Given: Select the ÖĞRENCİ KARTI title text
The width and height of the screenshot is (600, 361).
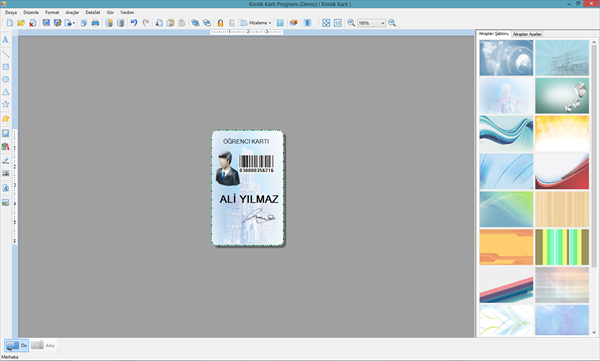Looking at the screenshot, I should [x=246, y=141].
